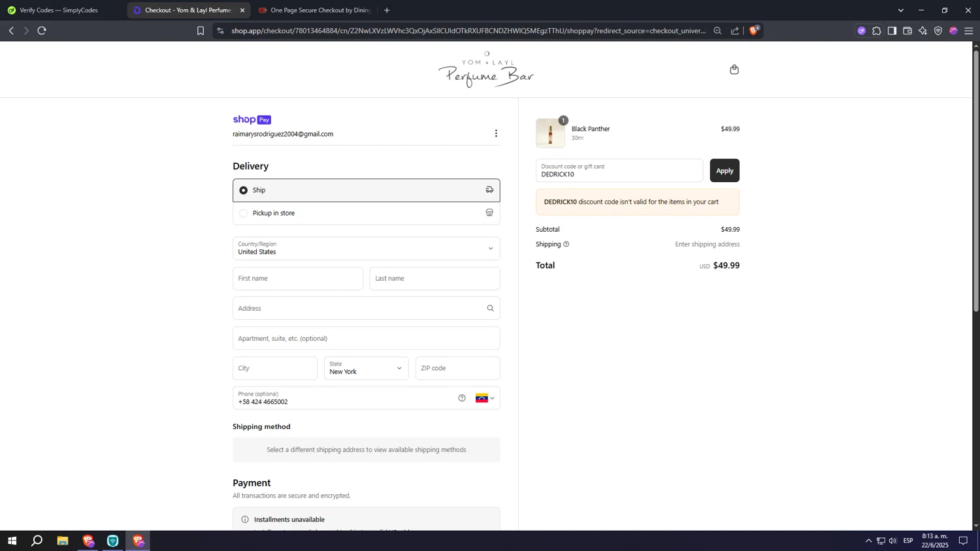
Task: Open Leo AI sparkle icon
Action: (x=923, y=31)
